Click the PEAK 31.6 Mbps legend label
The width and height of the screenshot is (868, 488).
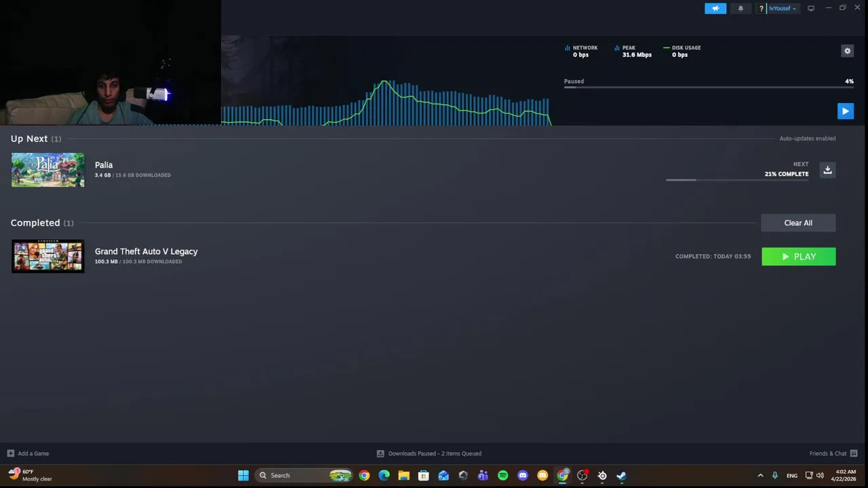point(633,51)
